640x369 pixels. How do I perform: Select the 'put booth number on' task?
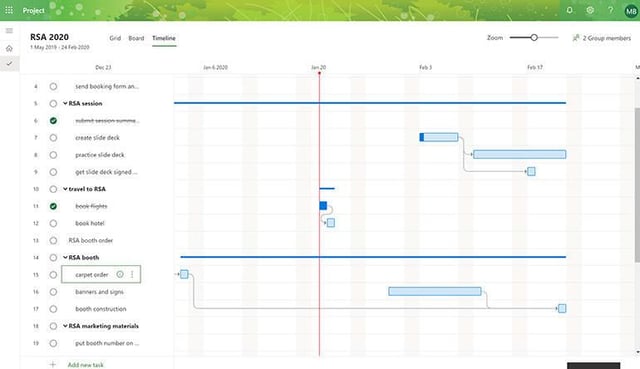107,343
